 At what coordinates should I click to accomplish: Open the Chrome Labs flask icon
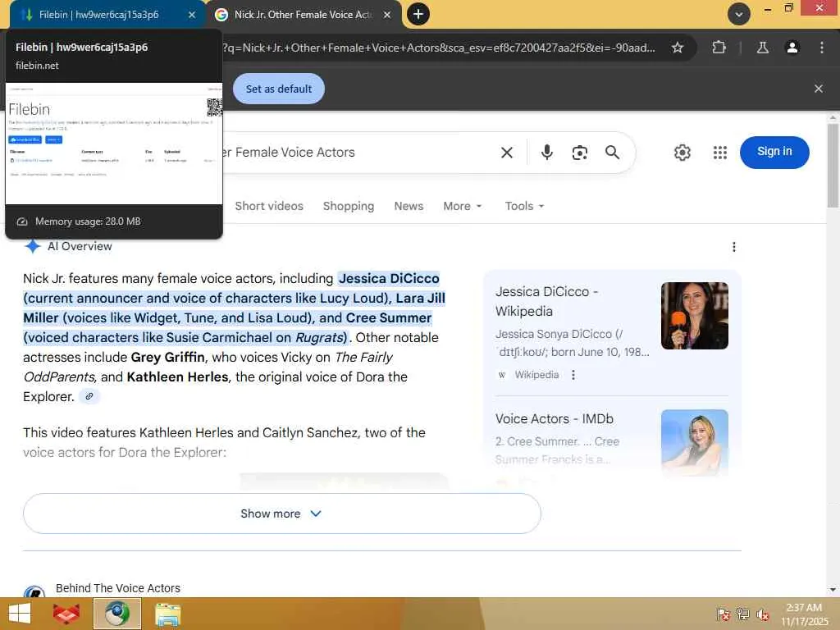(763, 48)
